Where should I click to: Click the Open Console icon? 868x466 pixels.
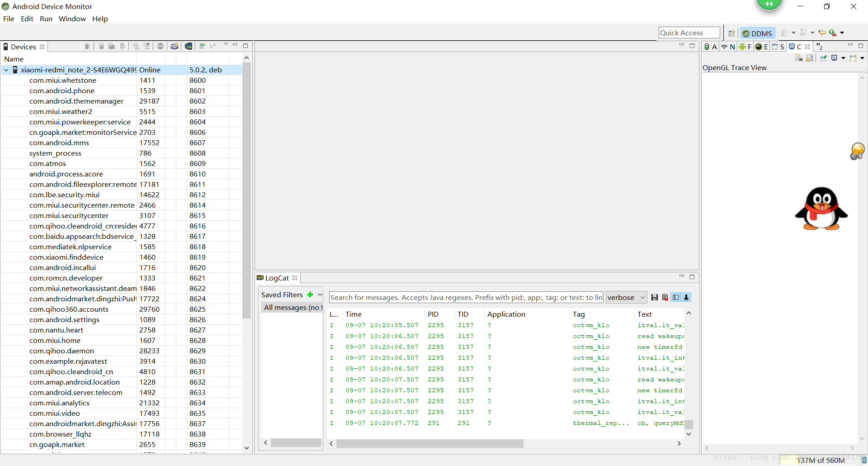[x=854, y=58]
